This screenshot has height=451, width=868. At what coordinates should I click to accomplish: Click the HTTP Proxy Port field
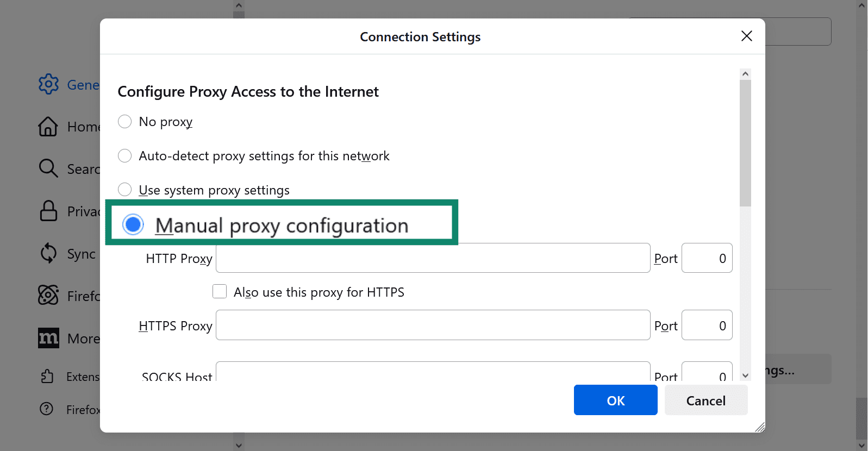(x=707, y=258)
